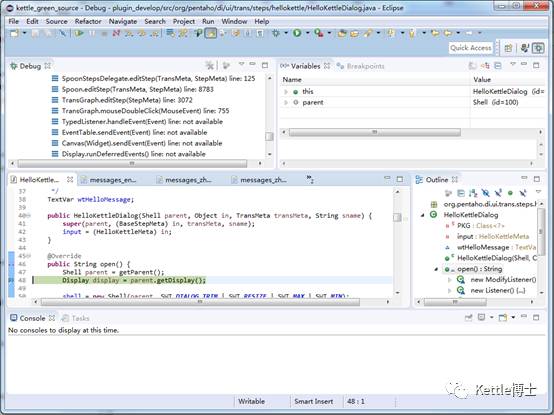This screenshot has height=415, width=554.
Task: Open the Refactor menu
Action: (88, 22)
